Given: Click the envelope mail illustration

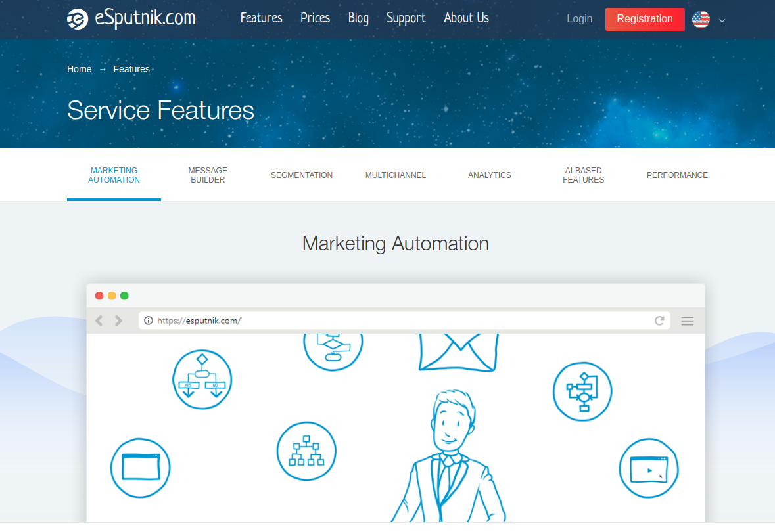Looking at the screenshot, I should [x=458, y=352].
